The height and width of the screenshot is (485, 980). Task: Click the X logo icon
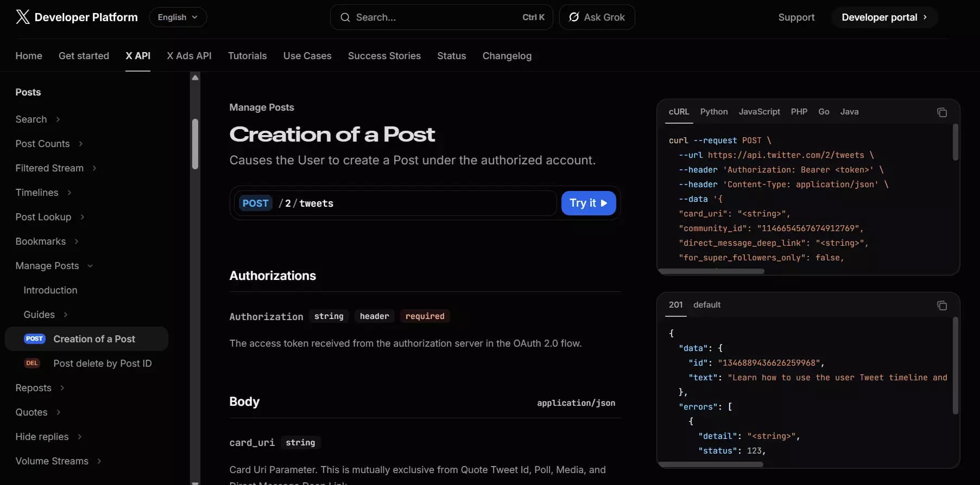(x=22, y=17)
